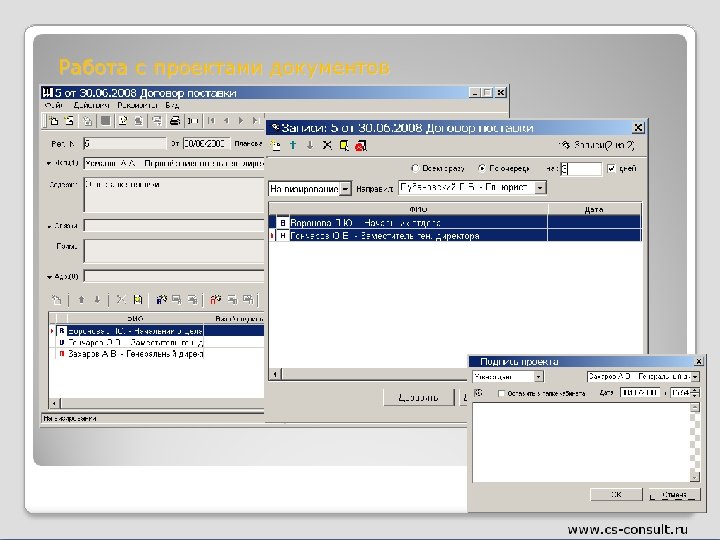This screenshot has height=540, width=720.
Task: Select Воронова row in document window list
Action: coord(157,331)
